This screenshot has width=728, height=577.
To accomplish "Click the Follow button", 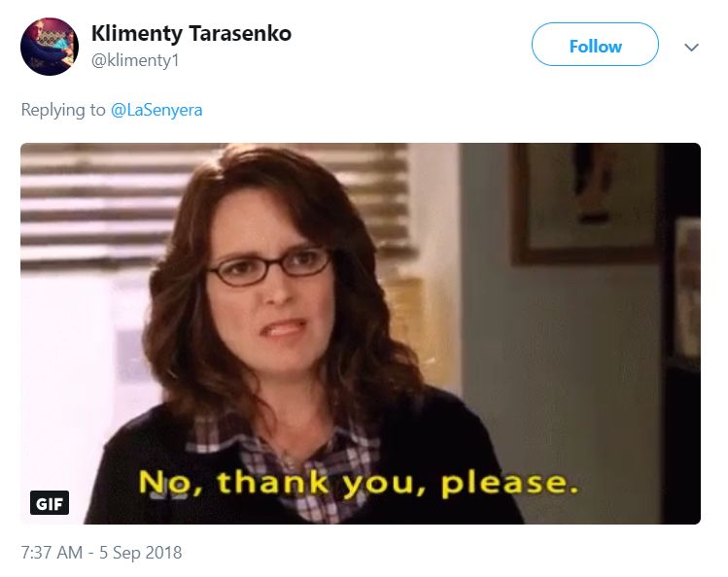I will click(x=595, y=45).
